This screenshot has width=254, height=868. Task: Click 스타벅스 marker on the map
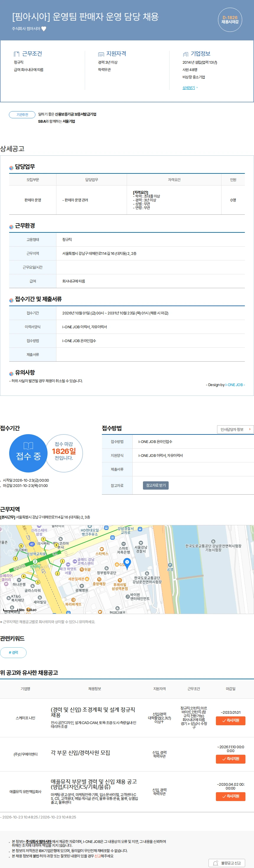102,551
